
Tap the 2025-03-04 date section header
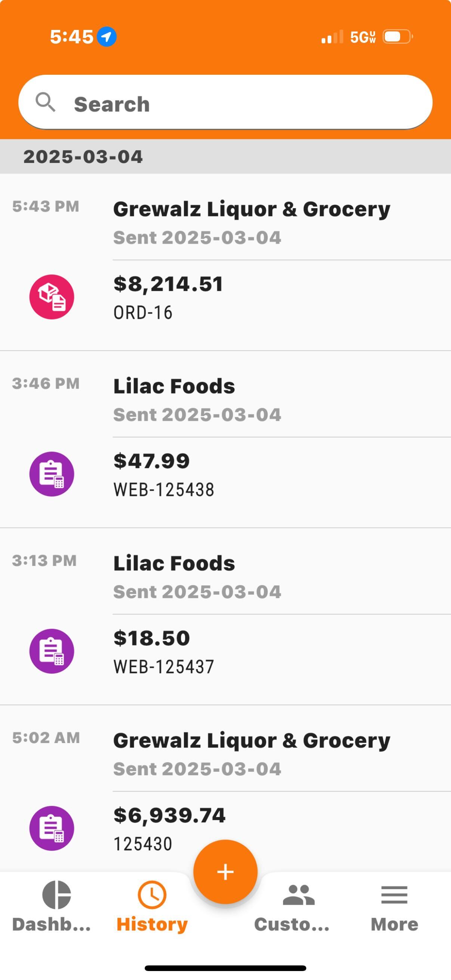tap(225, 156)
